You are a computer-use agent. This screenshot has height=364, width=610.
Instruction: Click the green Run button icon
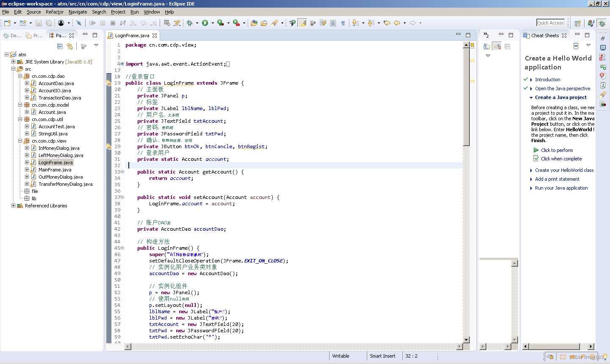[205, 23]
